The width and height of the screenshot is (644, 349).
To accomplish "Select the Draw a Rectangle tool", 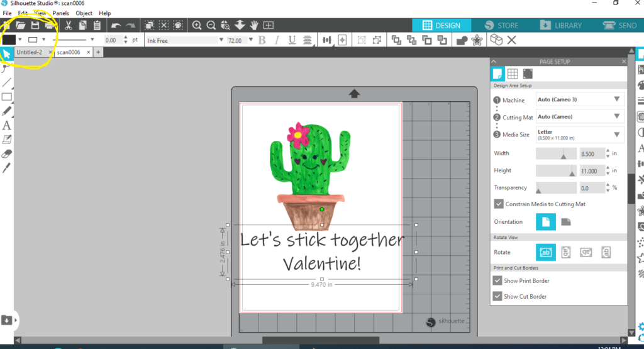I will tap(7, 97).
